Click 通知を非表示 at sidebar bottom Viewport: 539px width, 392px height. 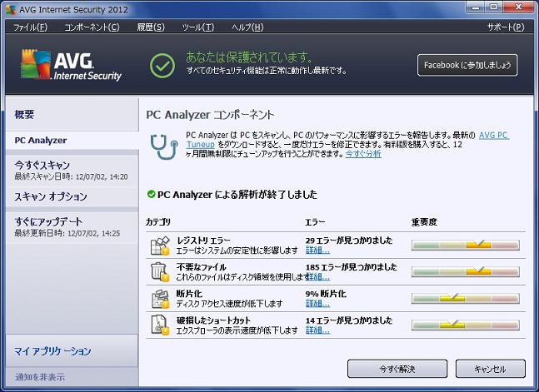(x=40, y=377)
